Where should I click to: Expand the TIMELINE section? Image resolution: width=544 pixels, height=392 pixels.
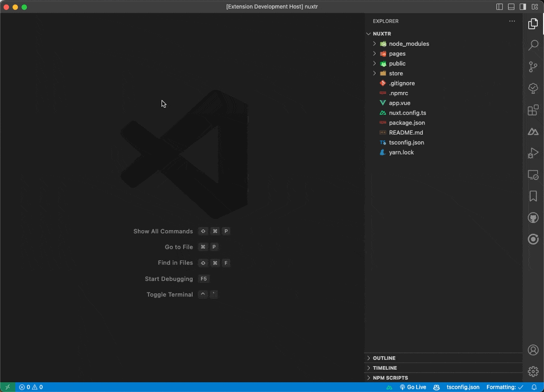pyautogui.click(x=444, y=368)
